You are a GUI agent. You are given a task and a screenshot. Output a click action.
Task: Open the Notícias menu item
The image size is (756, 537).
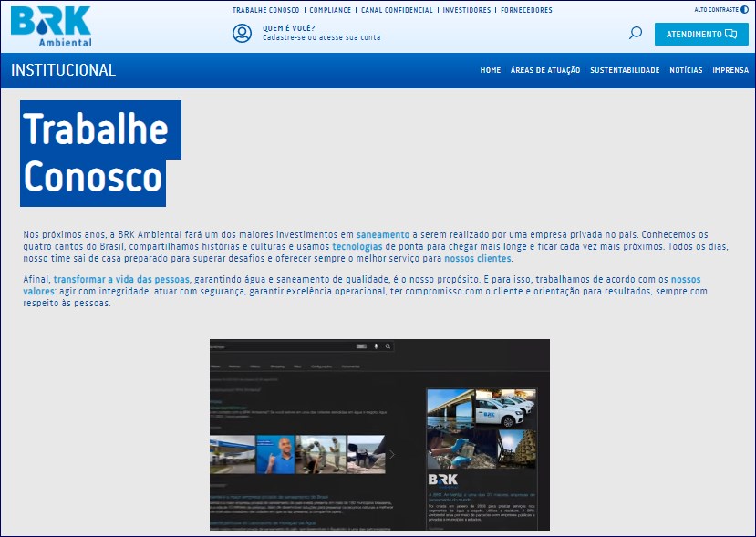[686, 71]
